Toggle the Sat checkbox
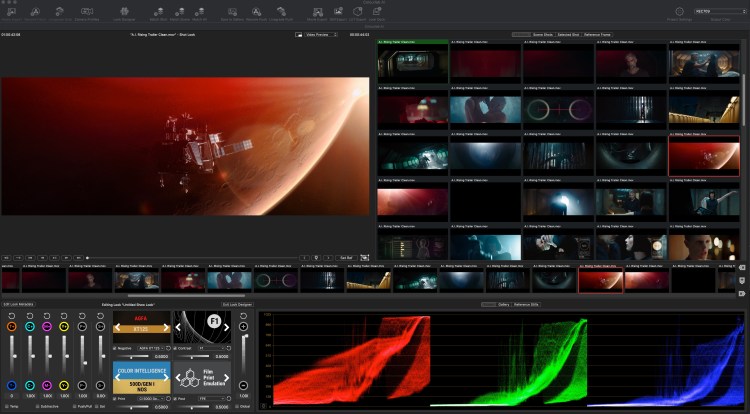This screenshot has width=750, height=414. 96,406
